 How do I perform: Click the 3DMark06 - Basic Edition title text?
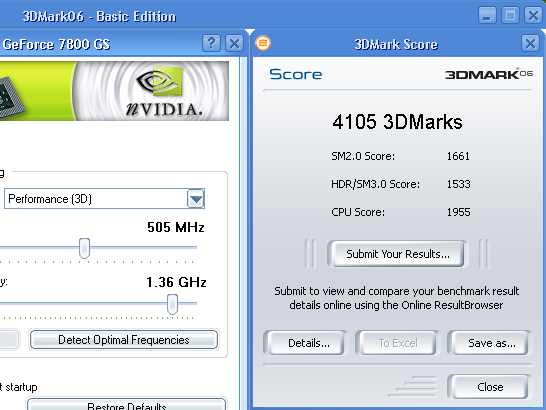click(x=99, y=16)
